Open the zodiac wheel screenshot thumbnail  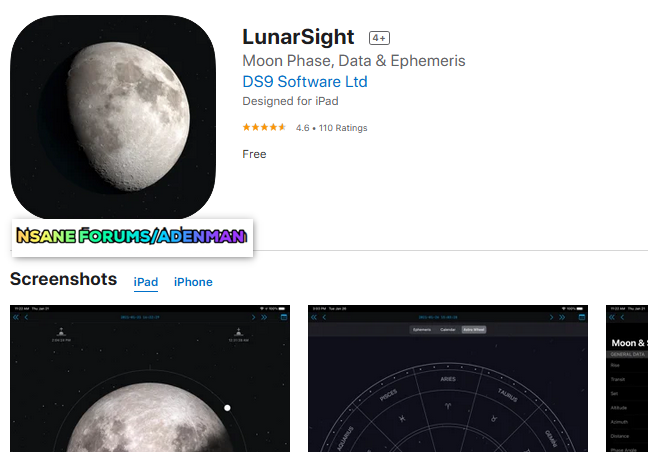click(448, 378)
